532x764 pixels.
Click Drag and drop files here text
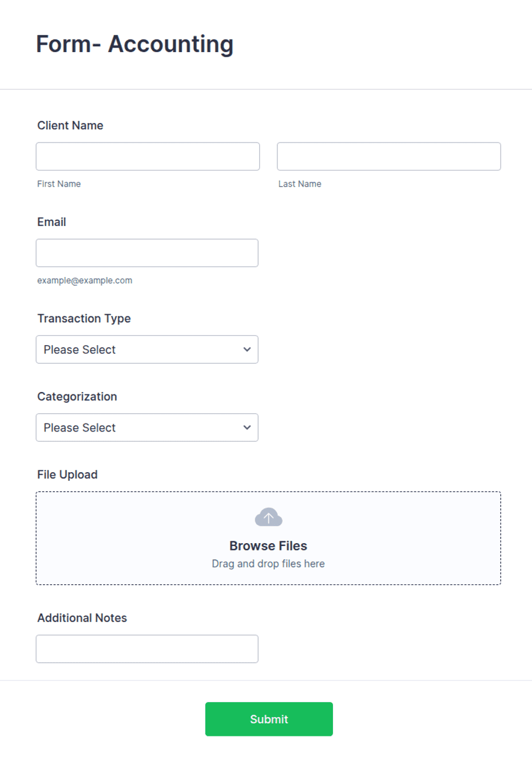(x=268, y=564)
